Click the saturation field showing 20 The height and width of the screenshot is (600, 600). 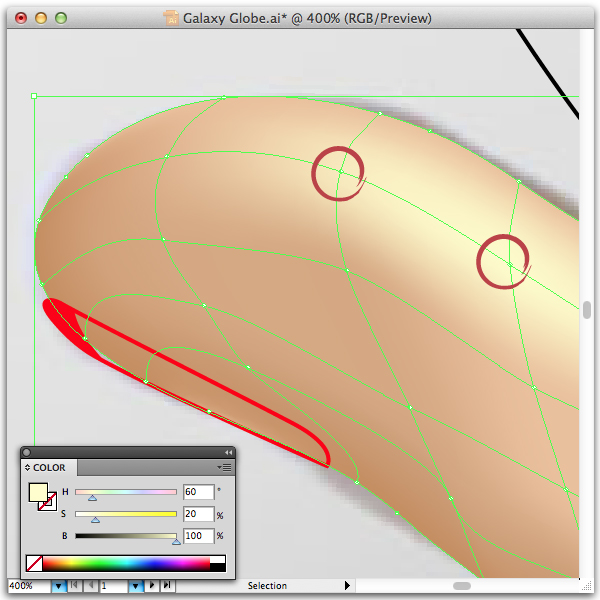(199, 514)
